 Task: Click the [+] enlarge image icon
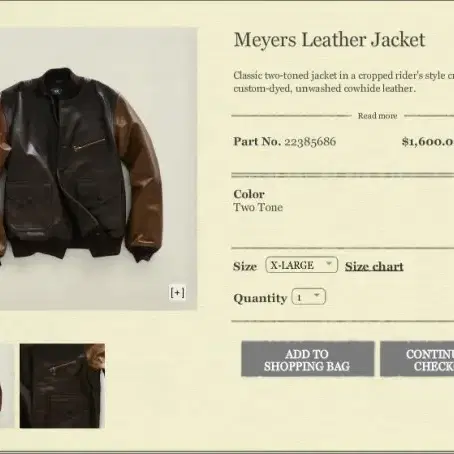(177, 293)
